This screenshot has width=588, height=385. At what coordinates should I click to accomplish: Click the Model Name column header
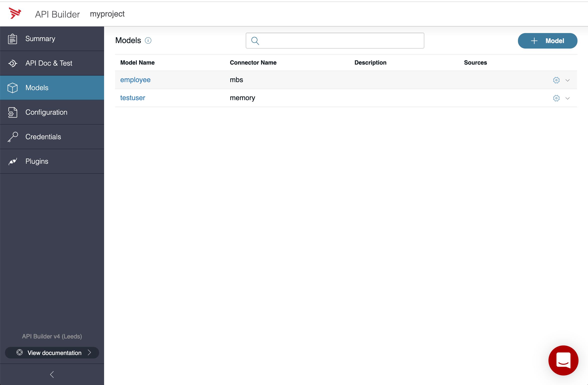point(137,63)
